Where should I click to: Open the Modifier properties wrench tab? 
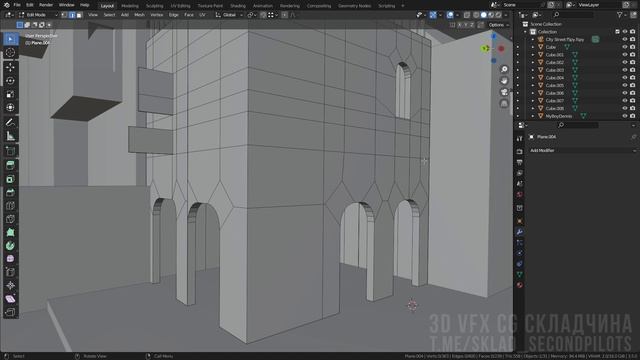[x=520, y=232]
